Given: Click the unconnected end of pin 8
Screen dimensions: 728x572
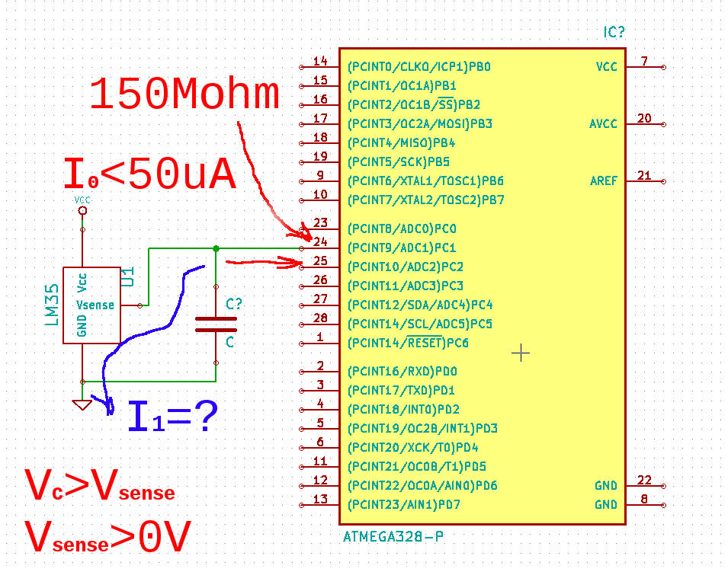Looking at the screenshot, I should [663, 505].
